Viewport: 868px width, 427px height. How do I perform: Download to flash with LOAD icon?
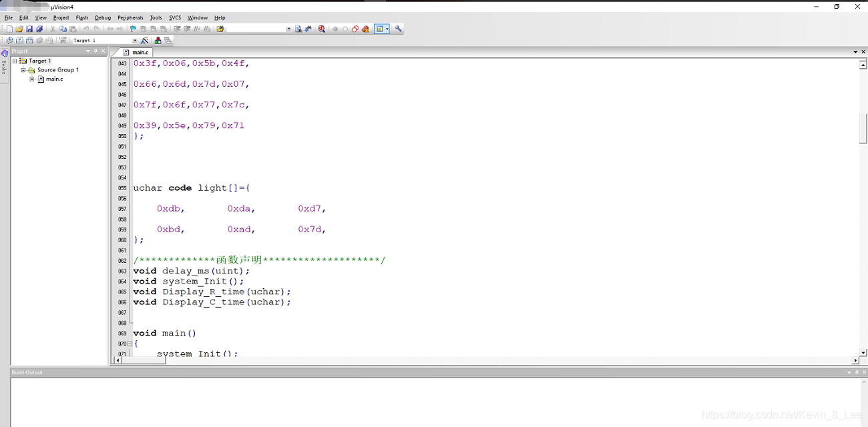click(x=63, y=40)
